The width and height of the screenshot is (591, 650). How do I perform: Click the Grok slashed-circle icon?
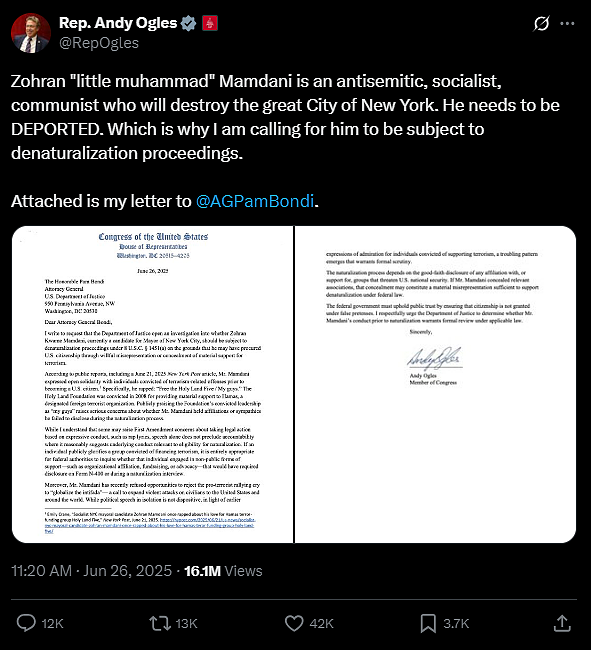541,24
